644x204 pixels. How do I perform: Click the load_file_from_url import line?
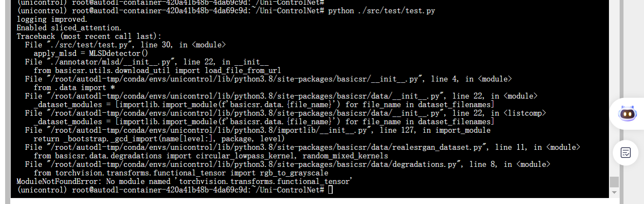point(157,70)
